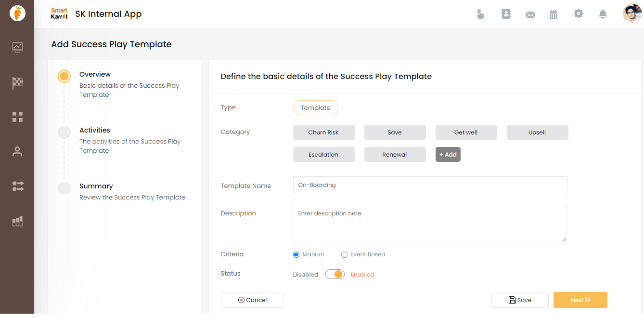Select the Event Based radio button
Image resolution: width=644 pixels, height=318 pixels.
click(344, 254)
